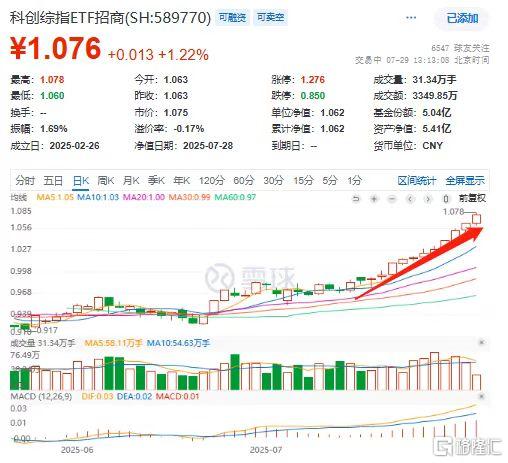
Task: Click the 已添加 watchlist button
Action: [x=462, y=18]
